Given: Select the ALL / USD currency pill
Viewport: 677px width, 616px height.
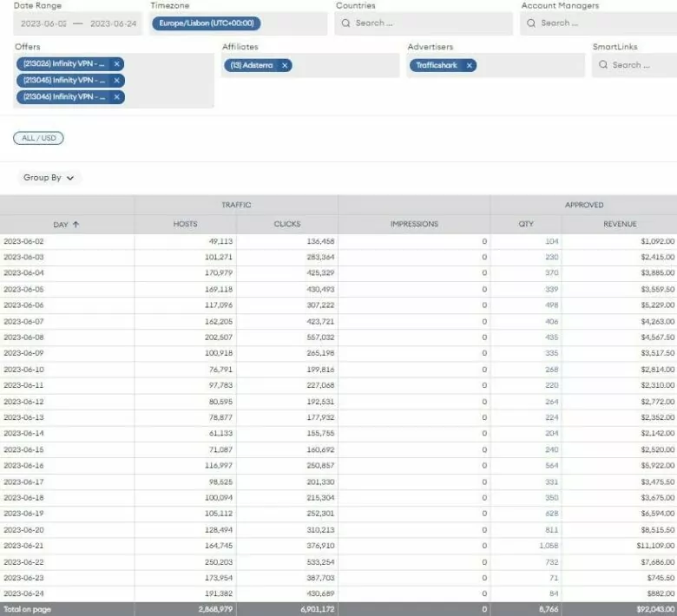Looking at the screenshot, I should tap(38, 139).
